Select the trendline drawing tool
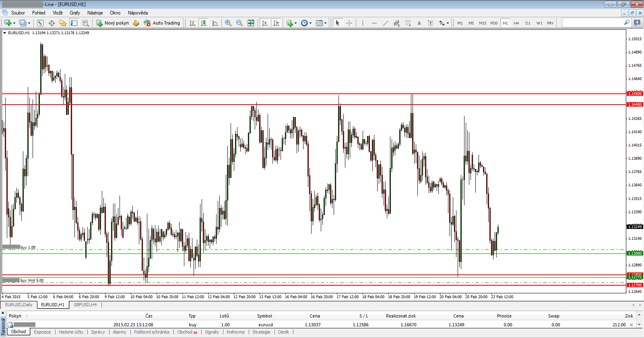Screen dimensions: 644x338 click(385, 23)
